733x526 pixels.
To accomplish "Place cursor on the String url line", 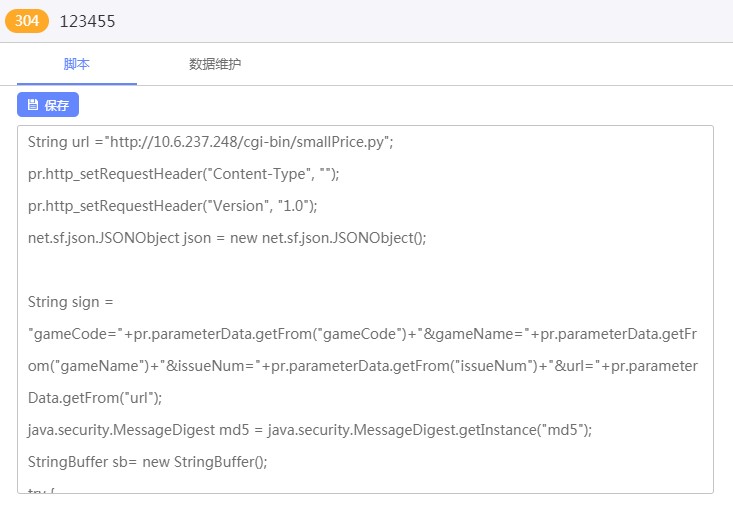I will [x=210, y=142].
